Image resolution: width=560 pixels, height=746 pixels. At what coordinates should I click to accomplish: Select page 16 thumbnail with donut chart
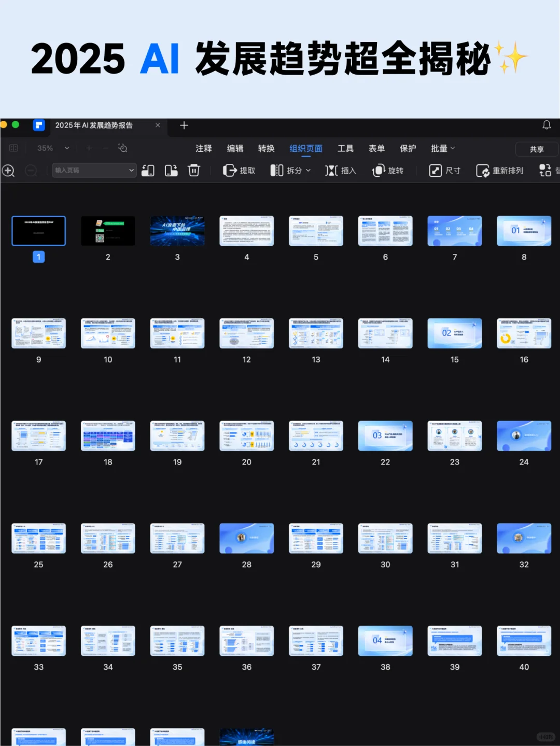524,333
